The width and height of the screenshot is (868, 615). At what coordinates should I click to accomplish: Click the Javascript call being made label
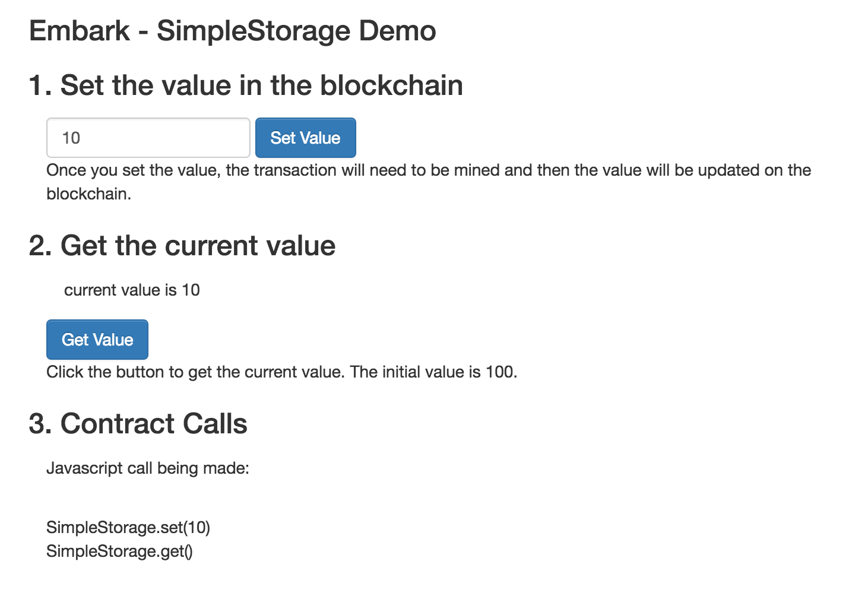[148, 468]
